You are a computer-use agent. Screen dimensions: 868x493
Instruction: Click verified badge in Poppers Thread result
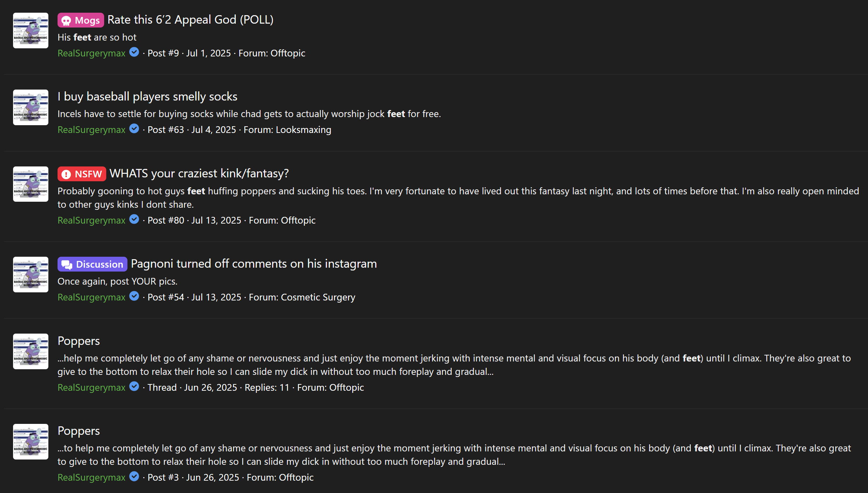(x=134, y=387)
